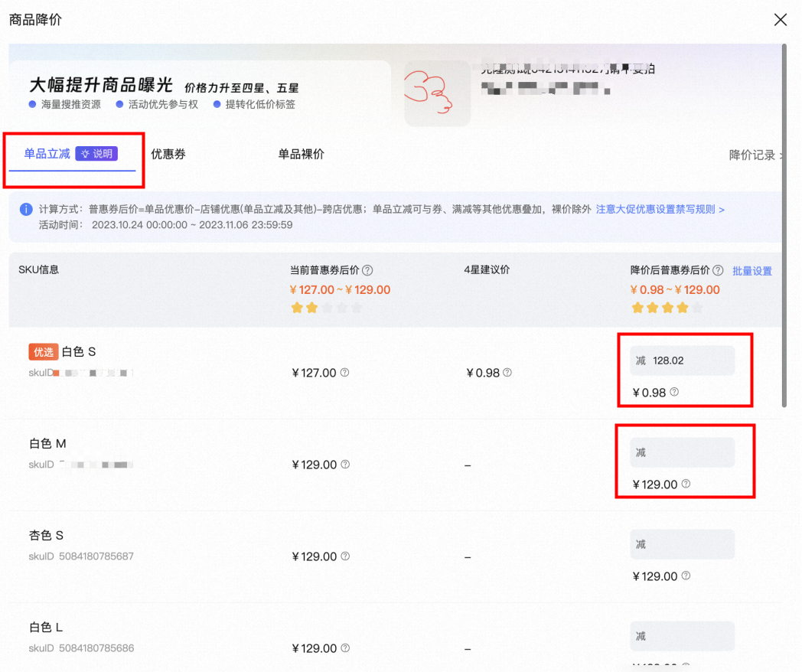Click the star rating under 当前普惠券后价 range

[326, 308]
